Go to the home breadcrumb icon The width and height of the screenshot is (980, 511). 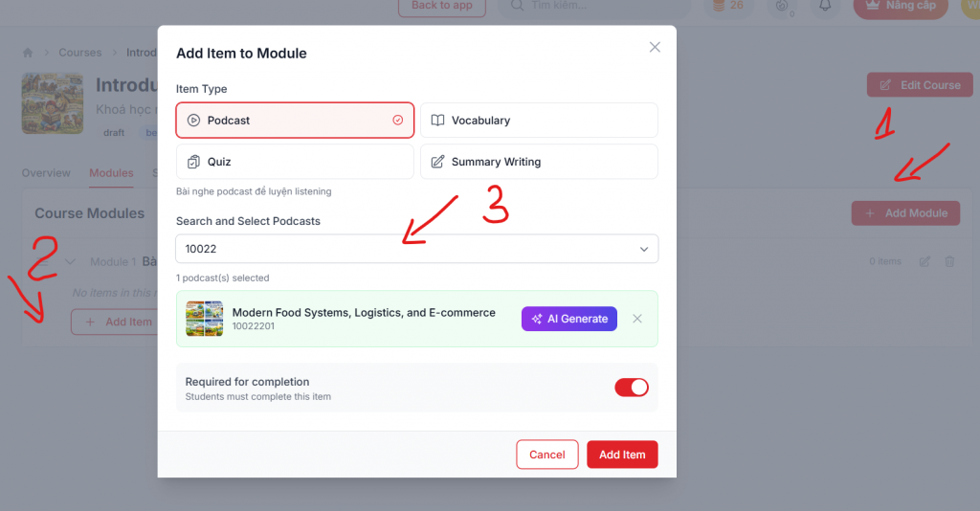point(28,53)
